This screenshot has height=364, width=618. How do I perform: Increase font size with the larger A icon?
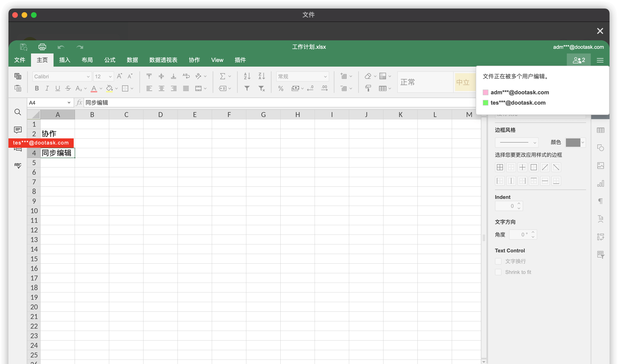[x=120, y=76]
